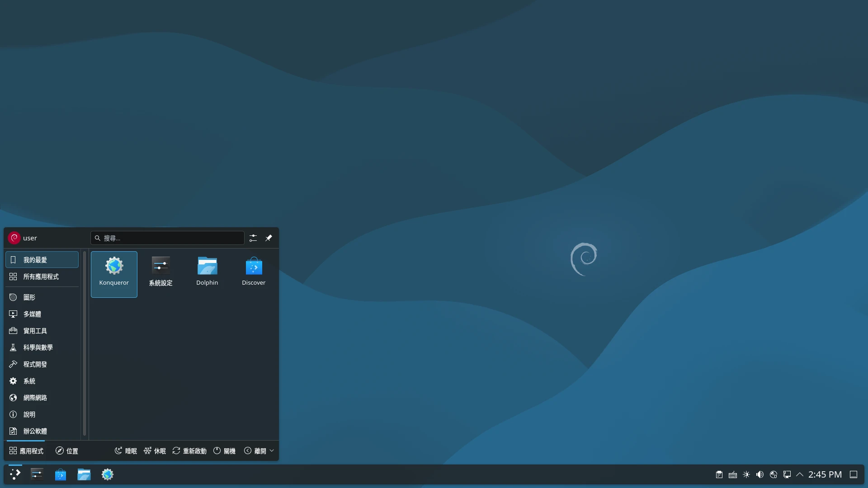Open Discover software center in favorites
The height and width of the screenshot is (488, 868).
(x=254, y=272)
